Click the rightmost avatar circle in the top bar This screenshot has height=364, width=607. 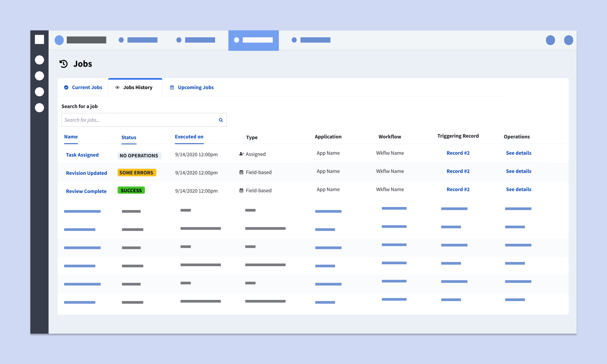pyautogui.click(x=569, y=40)
